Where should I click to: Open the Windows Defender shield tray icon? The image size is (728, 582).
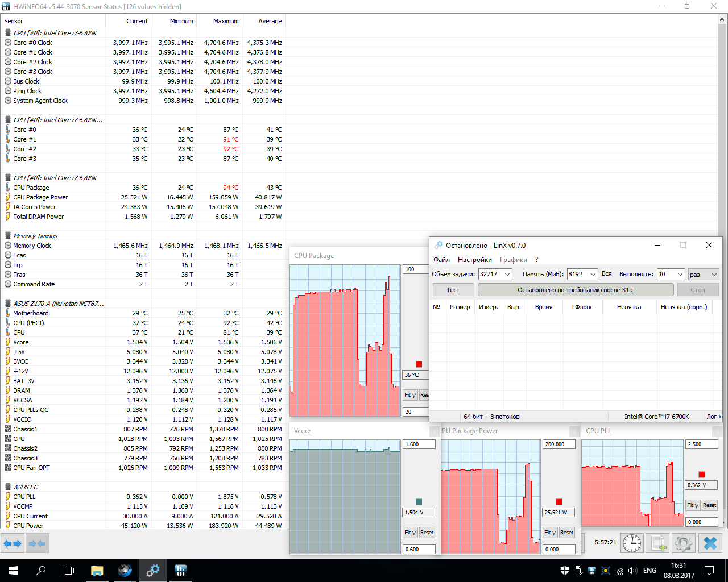[565, 571]
